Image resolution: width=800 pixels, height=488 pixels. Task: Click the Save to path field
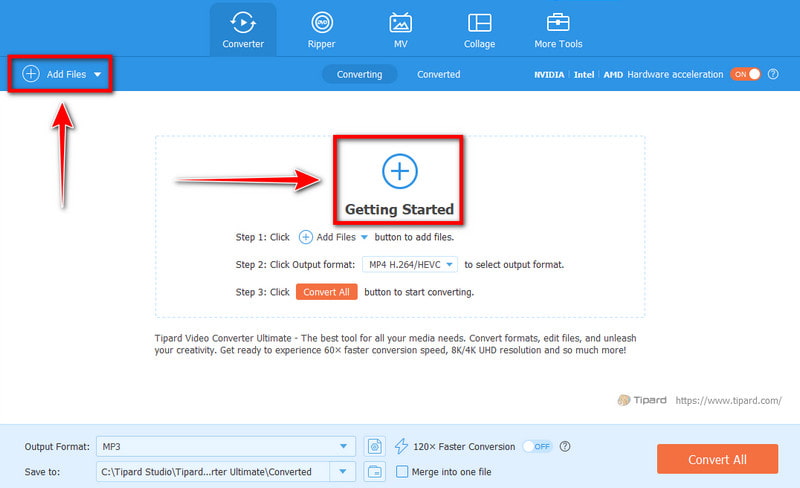213,472
